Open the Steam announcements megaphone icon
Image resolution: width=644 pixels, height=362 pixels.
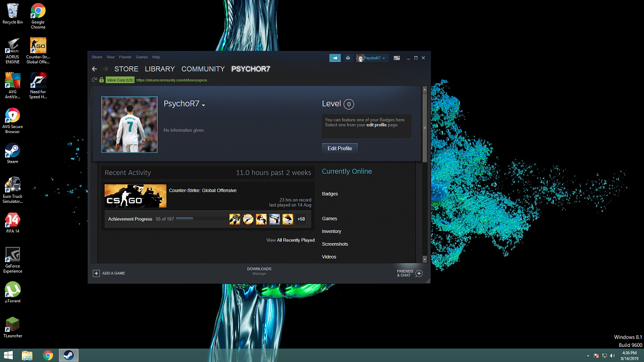click(335, 58)
